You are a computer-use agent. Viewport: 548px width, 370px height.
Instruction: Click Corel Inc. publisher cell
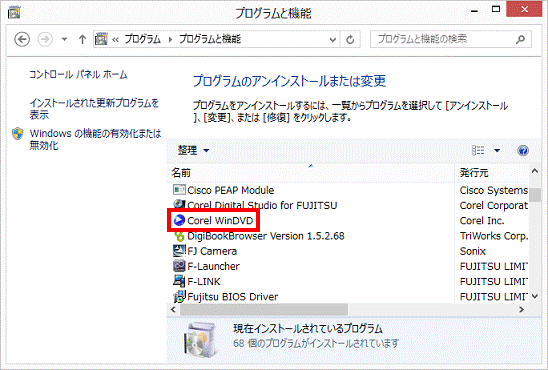click(x=482, y=221)
